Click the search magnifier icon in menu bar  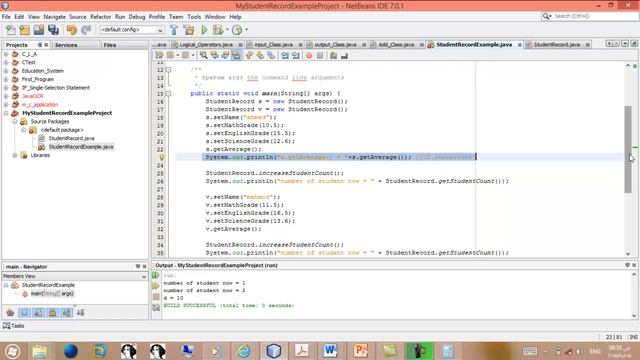pyautogui.click(x=546, y=16)
